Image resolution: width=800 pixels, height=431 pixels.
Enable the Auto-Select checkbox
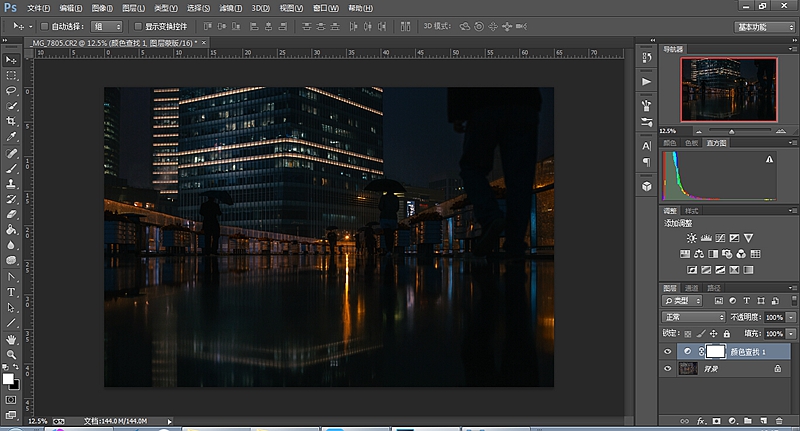point(44,26)
